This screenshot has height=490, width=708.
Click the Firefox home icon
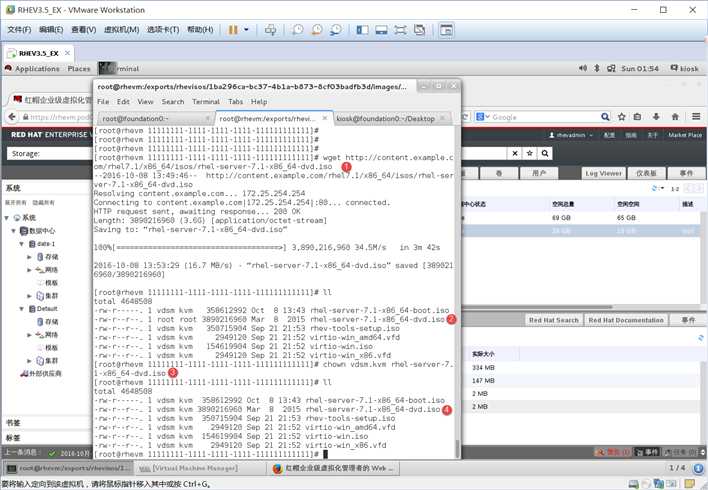(675, 117)
